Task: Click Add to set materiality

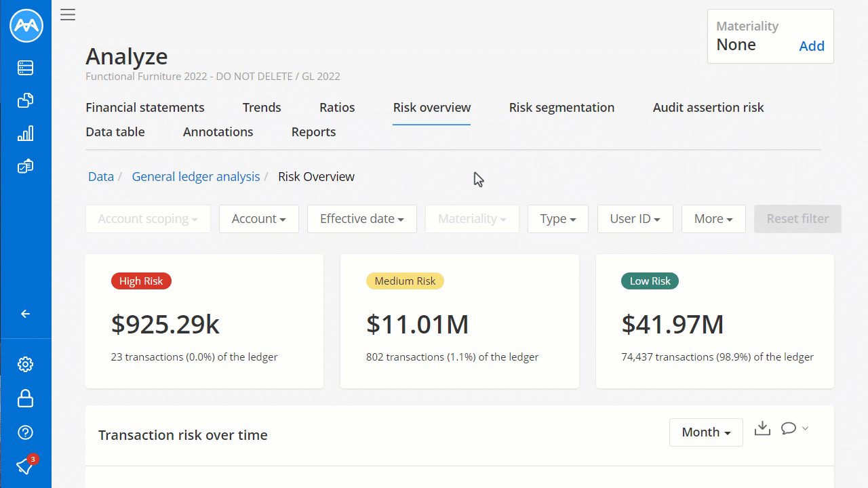Action: tap(811, 46)
